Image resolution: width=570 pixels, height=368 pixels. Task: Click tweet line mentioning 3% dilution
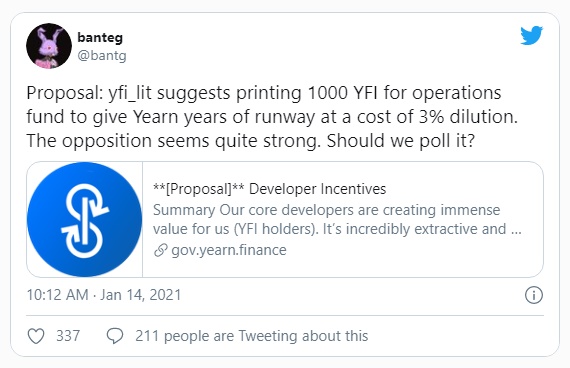click(272, 117)
